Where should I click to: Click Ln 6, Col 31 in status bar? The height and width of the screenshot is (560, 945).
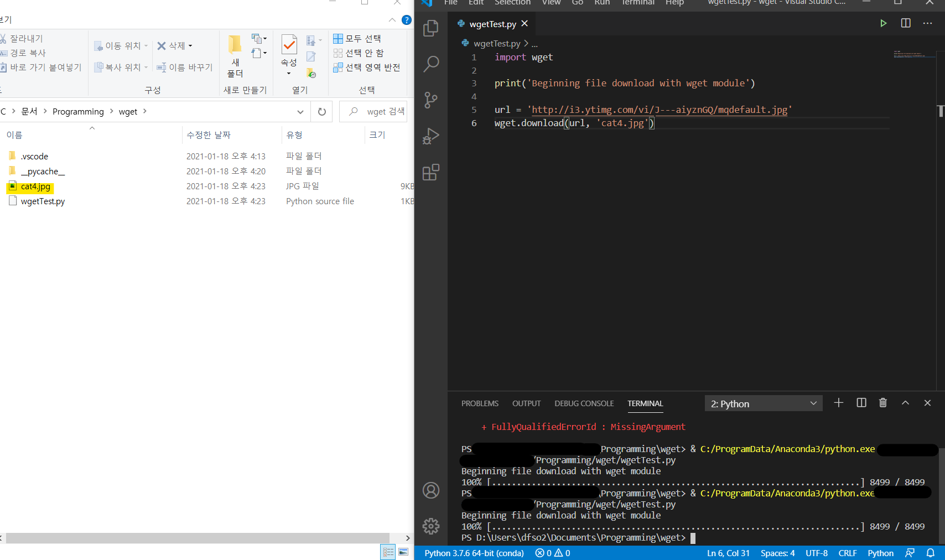click(x=728, y=553)
